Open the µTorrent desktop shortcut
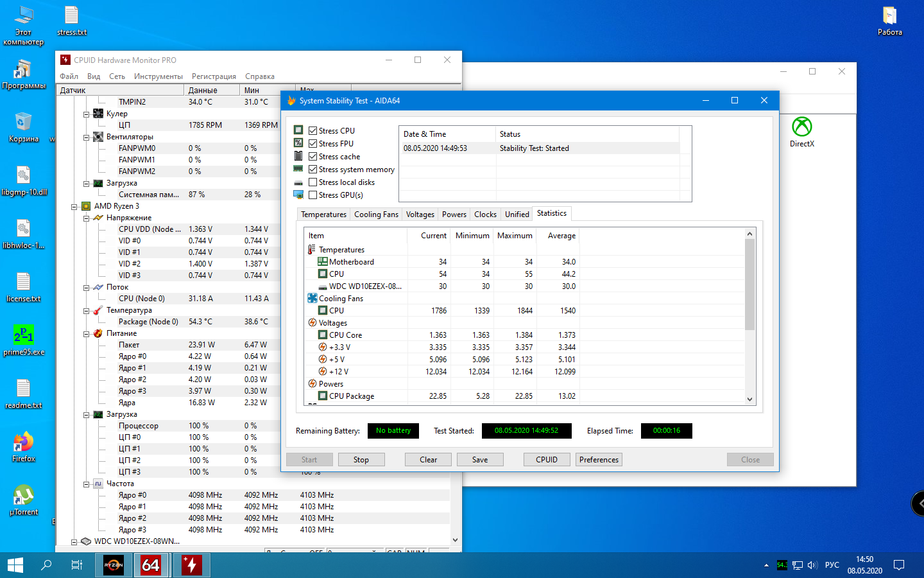Screen dimensions: 924x578 coord(23,500)
